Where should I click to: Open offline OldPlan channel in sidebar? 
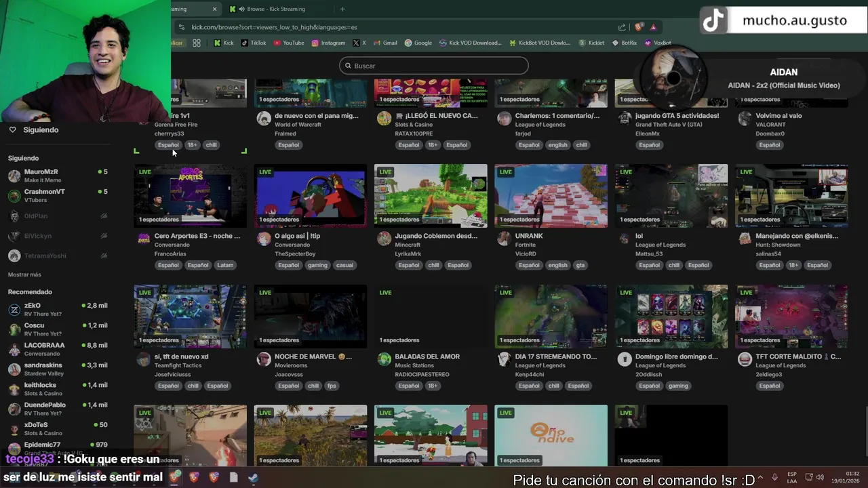click(58, 216)
